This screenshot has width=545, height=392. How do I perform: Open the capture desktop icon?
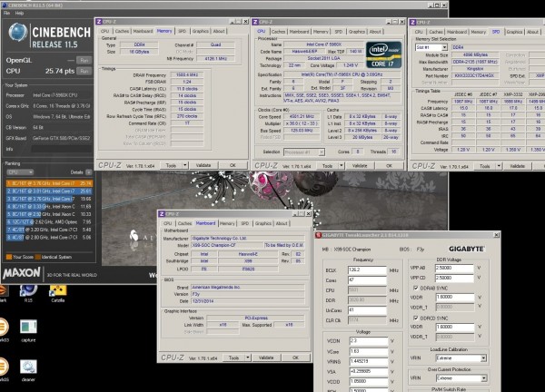[x=28, y=330]
